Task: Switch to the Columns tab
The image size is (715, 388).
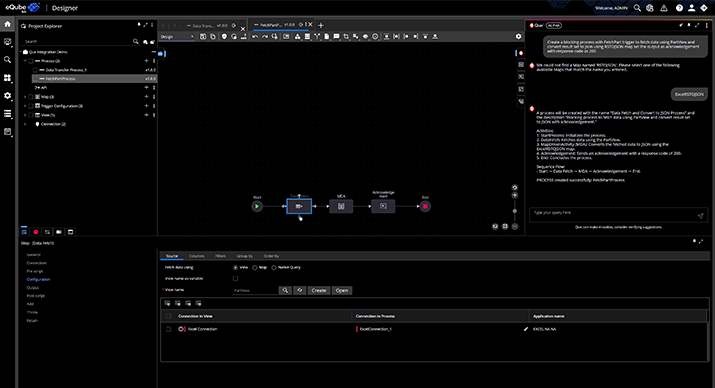Action: 197,256
